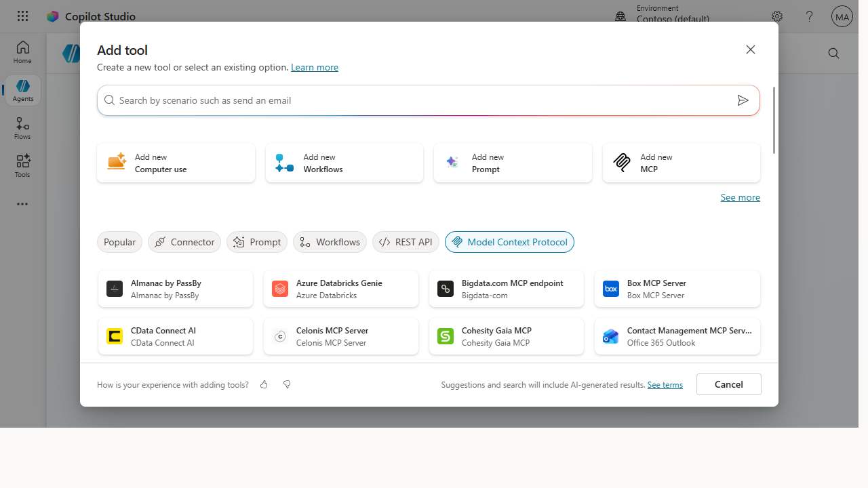Open the sidebar more options ellipsis

pos(22,204)
